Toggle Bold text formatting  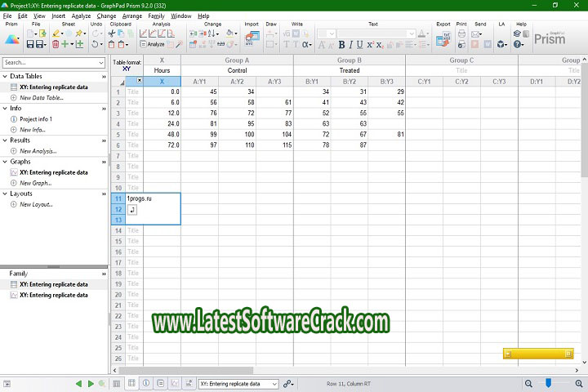(342, 45)
